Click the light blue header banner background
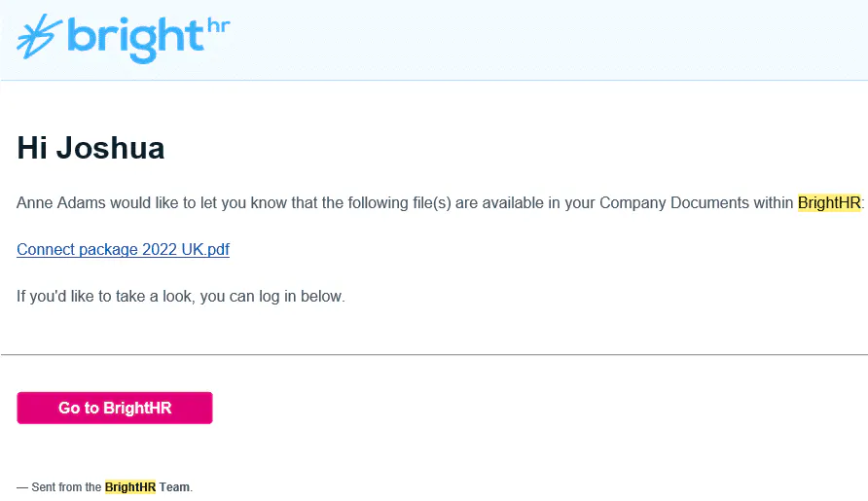868x501 pixels. click(545, 39)
